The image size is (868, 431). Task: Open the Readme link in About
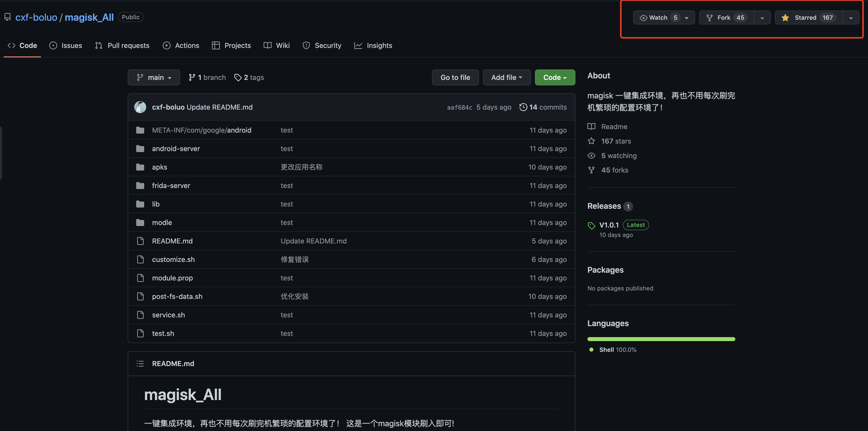point(614,127)
